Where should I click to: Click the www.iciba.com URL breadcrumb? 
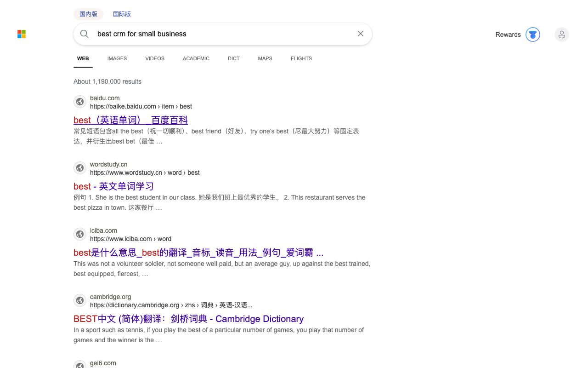coord(130,239)
